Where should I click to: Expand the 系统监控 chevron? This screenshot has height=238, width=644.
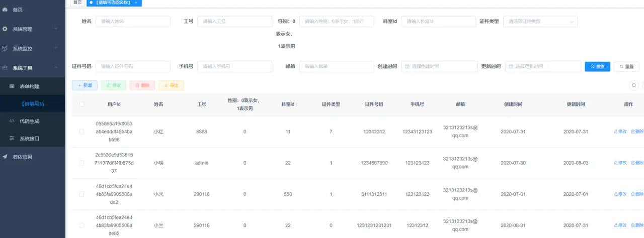point(56,48)
